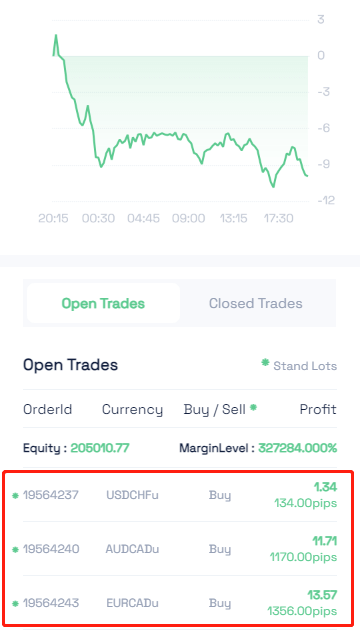The height and width of the screenshot is (638, 360).
Task: Click the chart's lowest point near 17:30
Action: pos(273,187)
